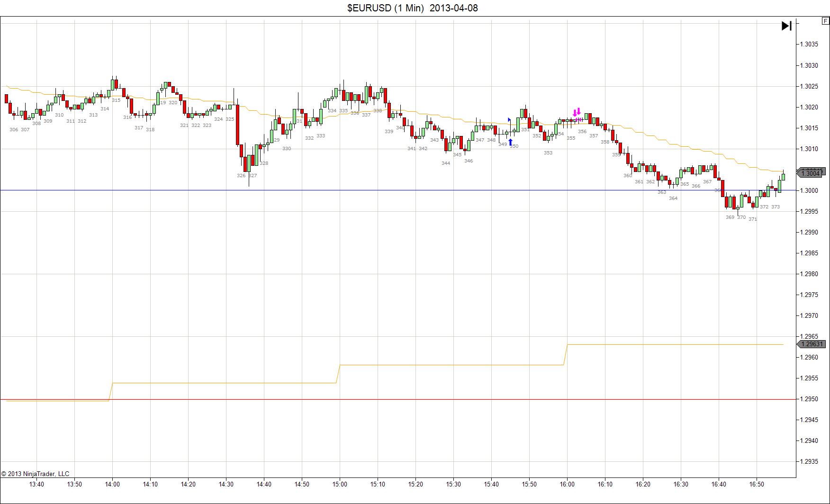Click the bar number label 326
This screenshot has width=830, height=504.
[241, 175]
